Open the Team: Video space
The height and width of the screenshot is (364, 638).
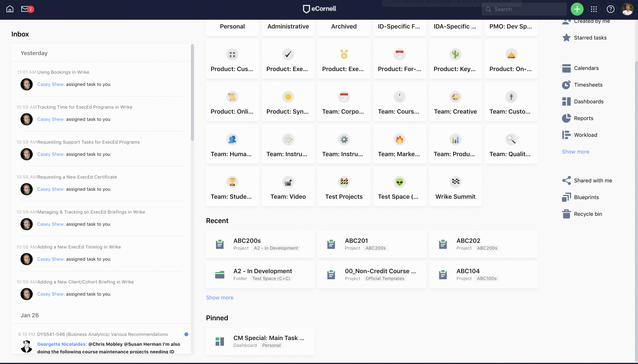[x=288, y=187]
